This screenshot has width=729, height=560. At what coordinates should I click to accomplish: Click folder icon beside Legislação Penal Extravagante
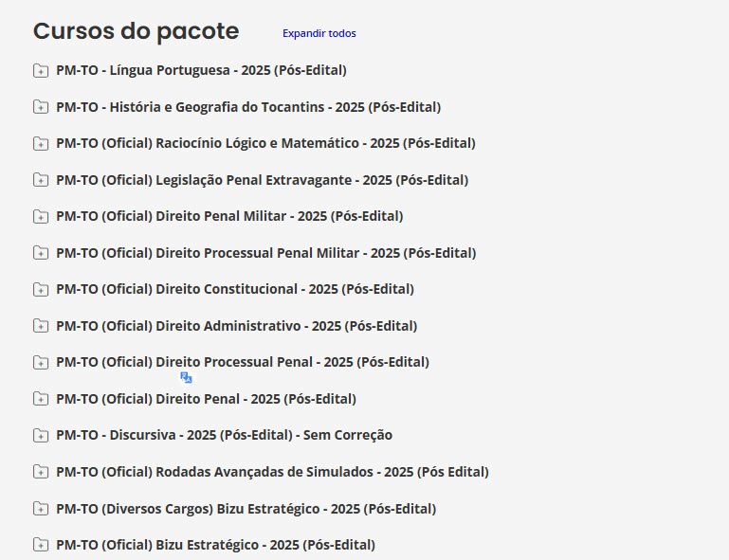(x=41, y=180)
